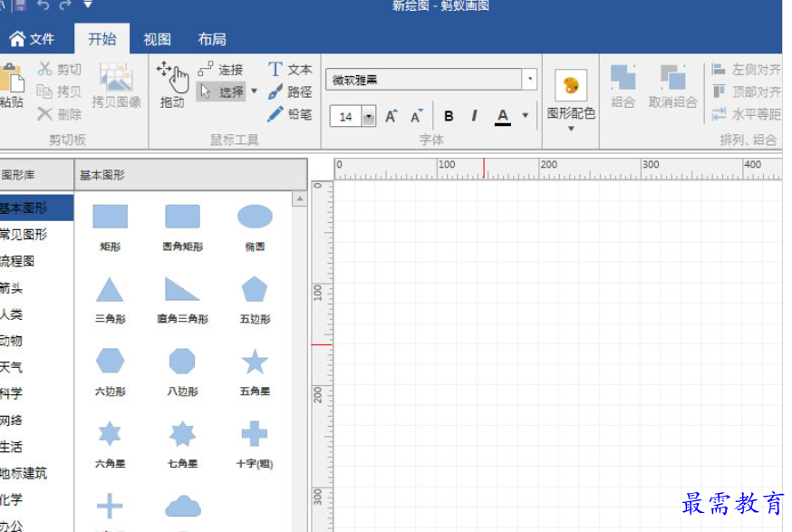Pick the Ellipse (椭圆) shape

click(x=255, y=217)
